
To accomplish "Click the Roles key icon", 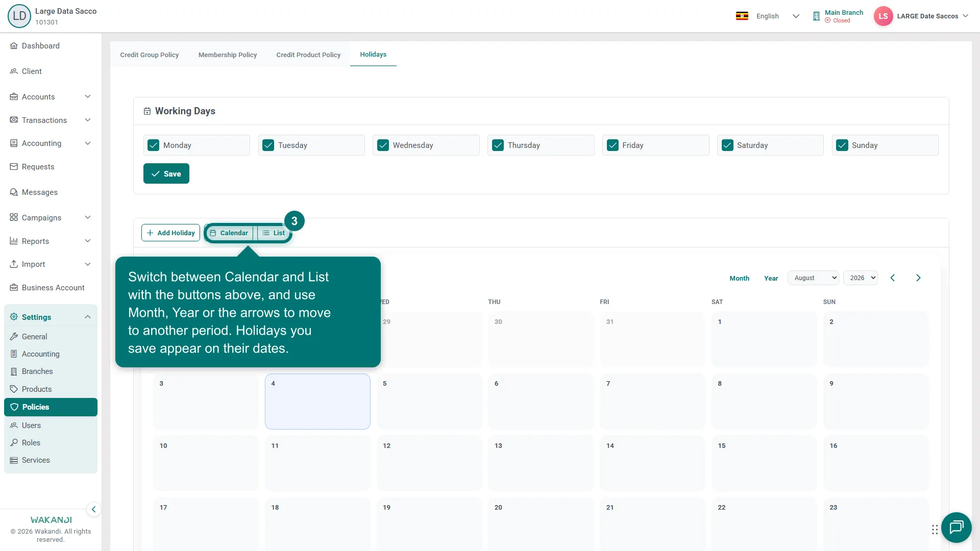I will pos(14,443).
